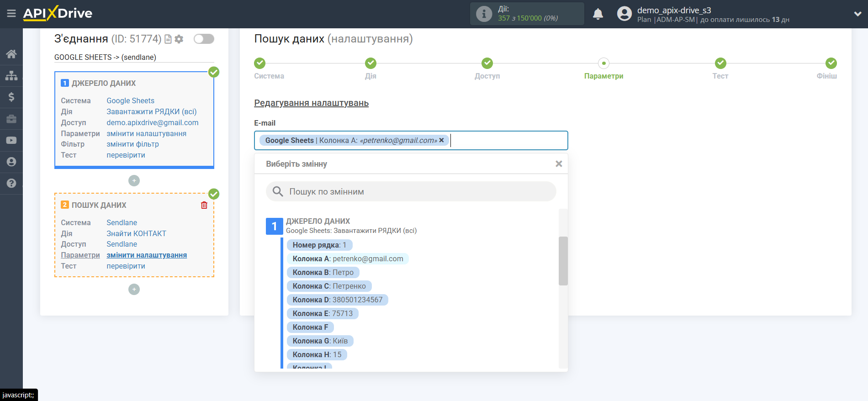Click 'ДЖЕРЕЛО ДАНИХ' group in variable list
Screen dimensions: 868x401
(x=318, y=221)
